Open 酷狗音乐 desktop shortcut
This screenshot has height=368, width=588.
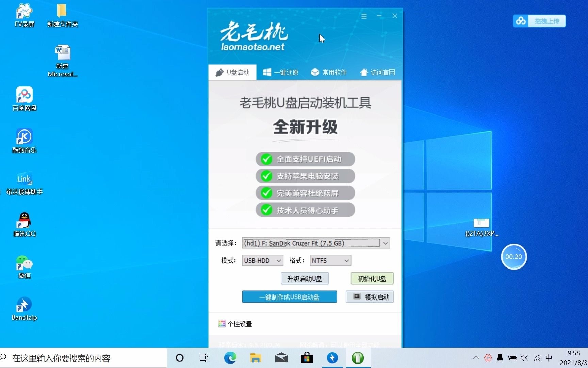[x=24, y=141]
